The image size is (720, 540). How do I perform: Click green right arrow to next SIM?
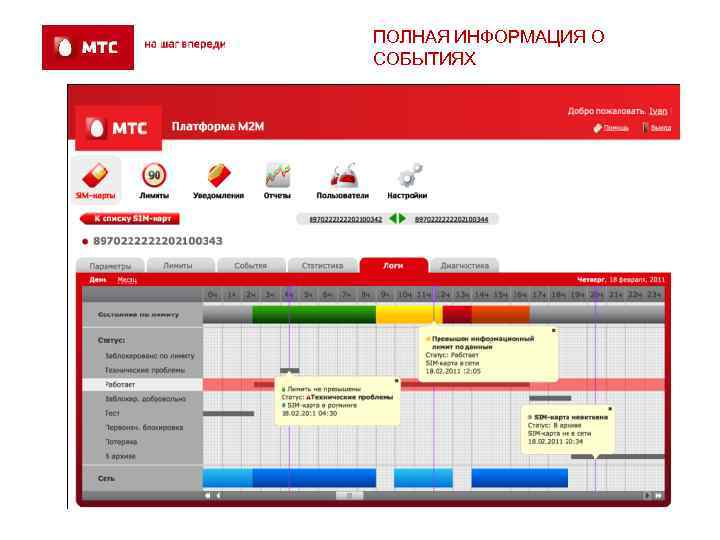pyautogui.click(x=403, y=219)
